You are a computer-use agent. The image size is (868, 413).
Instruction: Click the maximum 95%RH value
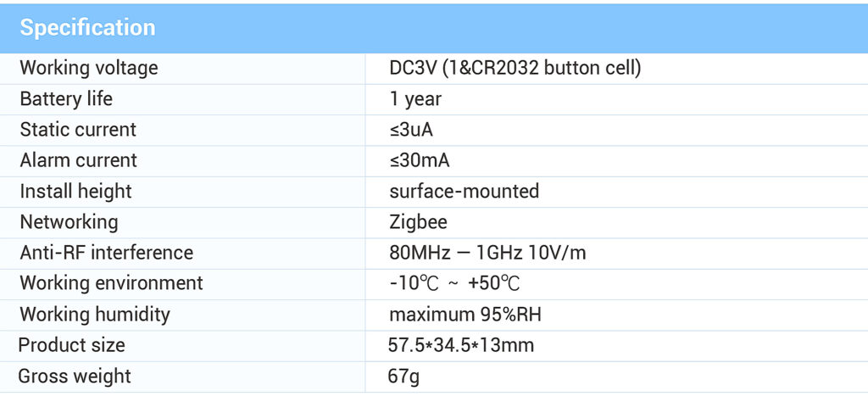coord(465,315)
